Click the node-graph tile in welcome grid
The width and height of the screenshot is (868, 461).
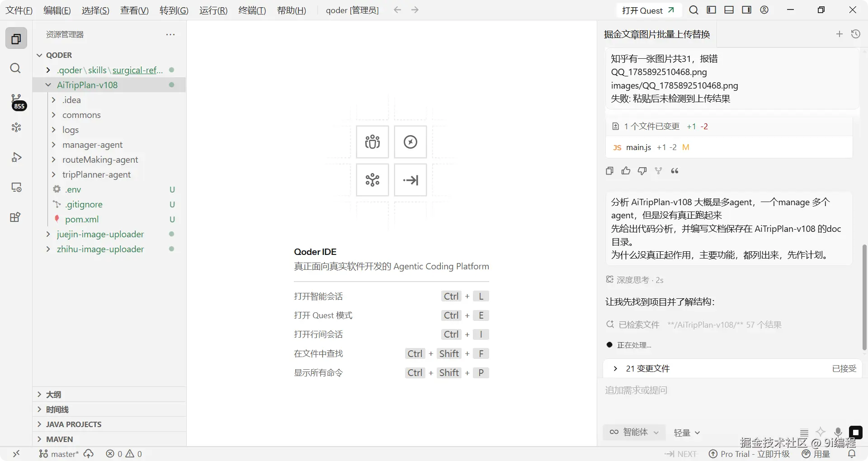coord(373,180)
